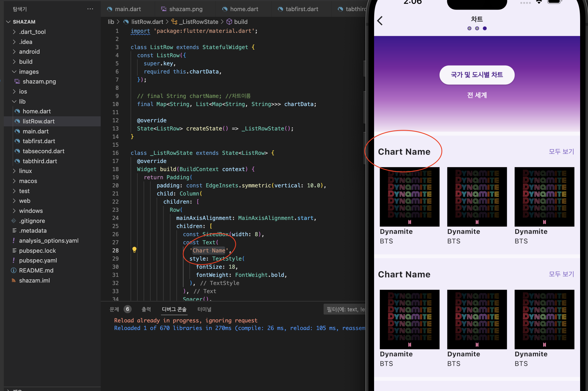This screenshot has width=588, height=391.
Task: Click the RSS icon beside shazam.iml
Action: (x=14, y=280)
